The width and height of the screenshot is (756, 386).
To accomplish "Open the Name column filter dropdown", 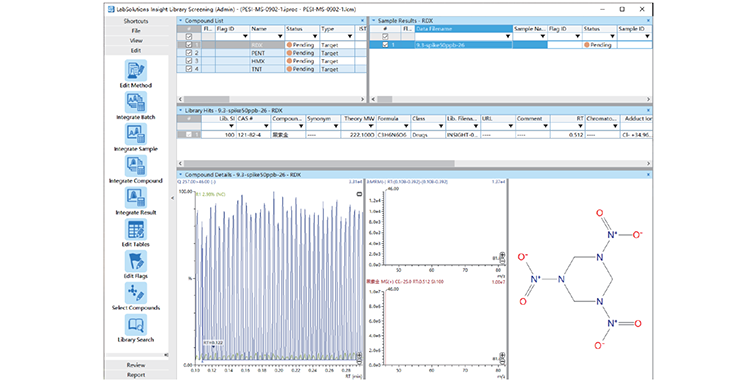I will point(280,37).
